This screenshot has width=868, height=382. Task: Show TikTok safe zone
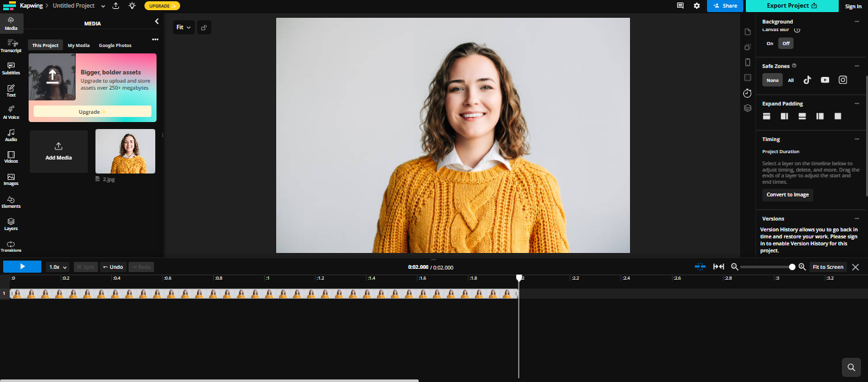point(807,80)
